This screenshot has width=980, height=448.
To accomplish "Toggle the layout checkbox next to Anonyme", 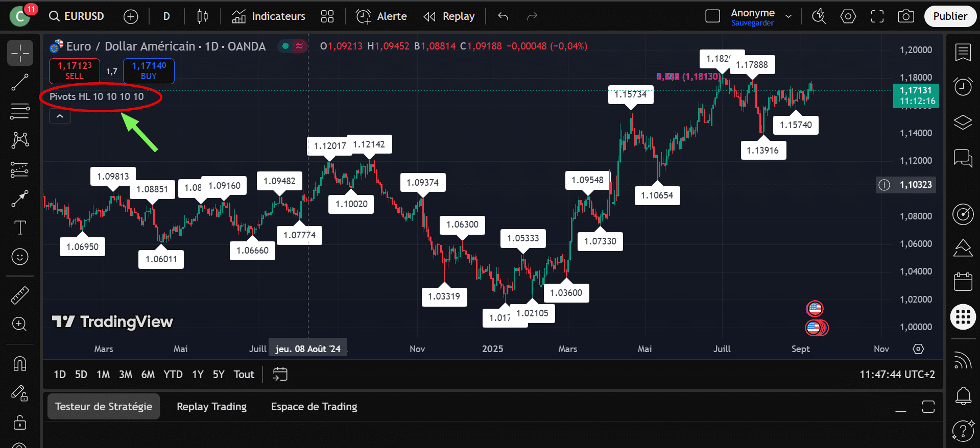I will point(712,16).
